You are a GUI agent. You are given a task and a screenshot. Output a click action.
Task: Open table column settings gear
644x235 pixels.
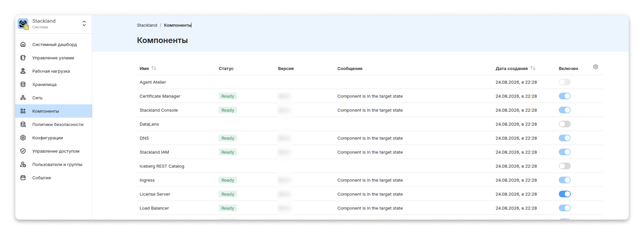[x=595, y=67]
